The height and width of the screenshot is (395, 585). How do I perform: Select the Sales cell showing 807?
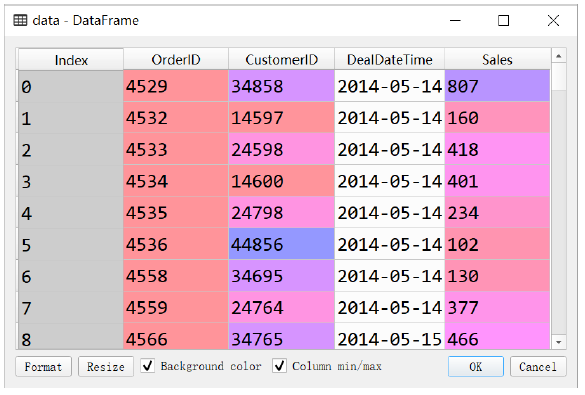coord(497,86)
